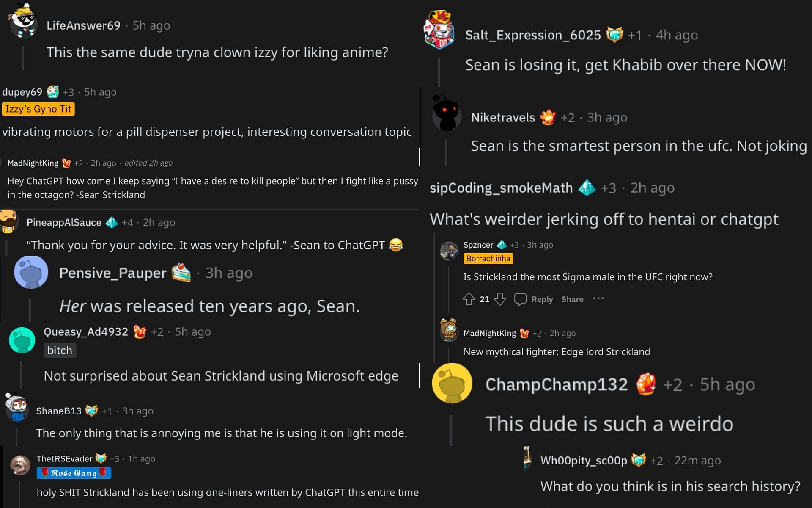Open the more options menu on Spzncer comment

pos(598,299)
